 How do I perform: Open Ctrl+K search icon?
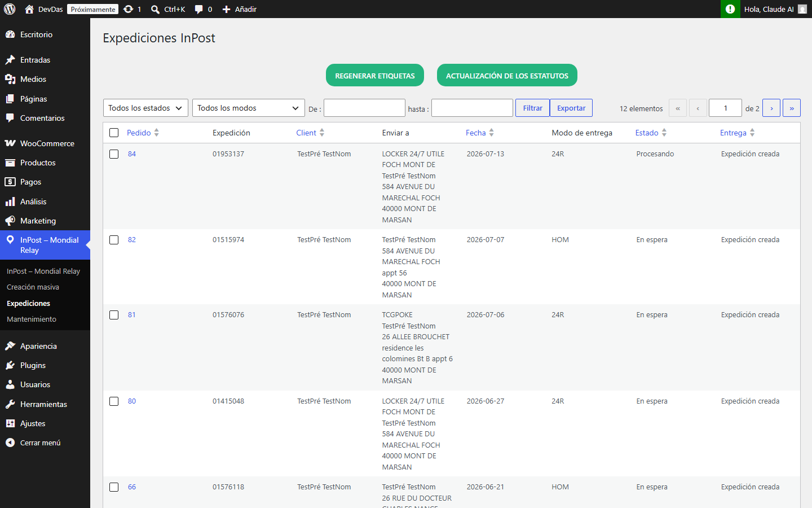point(155,9)
